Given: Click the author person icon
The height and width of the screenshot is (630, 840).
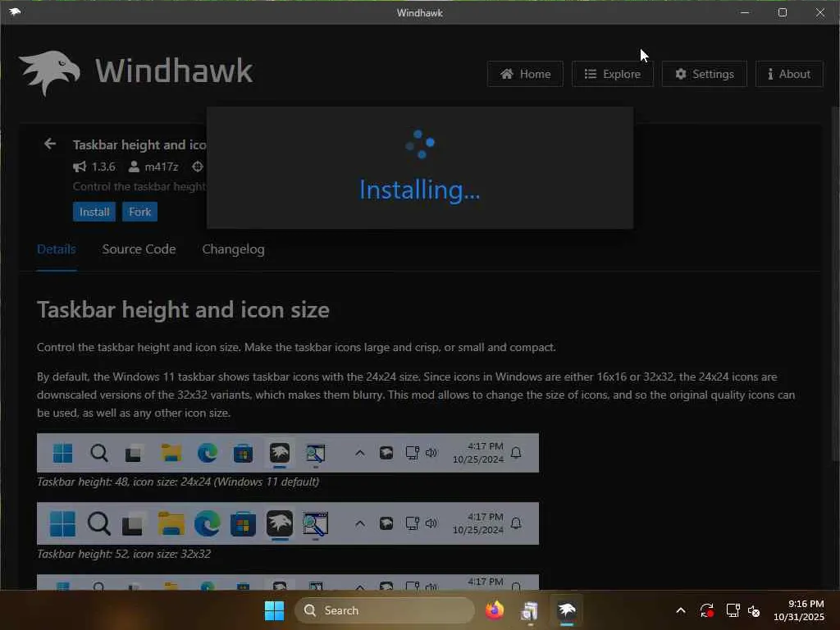Looking at the screenshot, I should 134,167.
